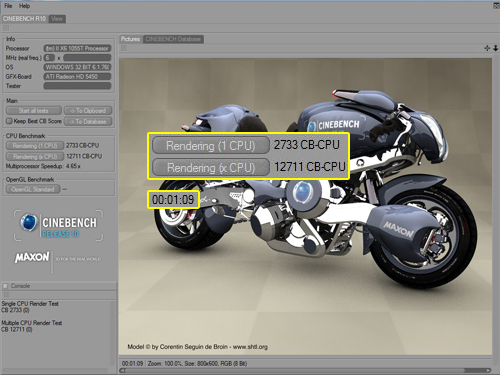Image resolution: width=500 pixels, height=375 pixels.
Task: Start the OpenGL Standard benchmark
Action: (x=33, y=189)
